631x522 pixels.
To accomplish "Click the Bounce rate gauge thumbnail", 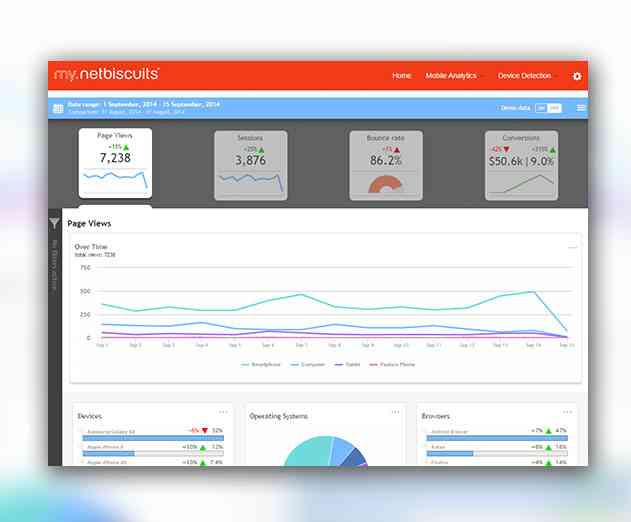I will 386,184.
